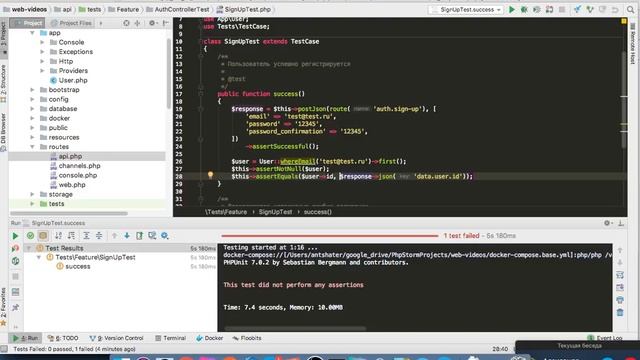640x360 pixels.
Task: Click the stop button in main toolbar
Action: point(562,9)
